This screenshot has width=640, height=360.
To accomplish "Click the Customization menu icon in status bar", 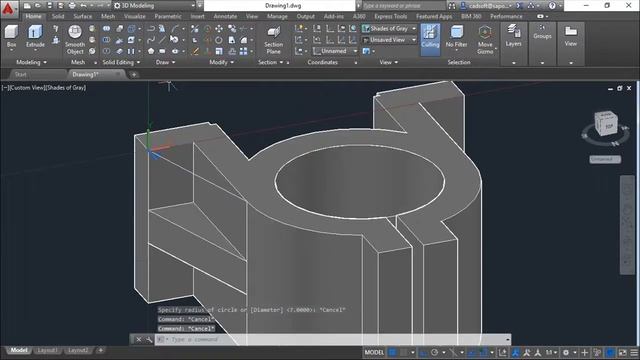I will (634, 352).
